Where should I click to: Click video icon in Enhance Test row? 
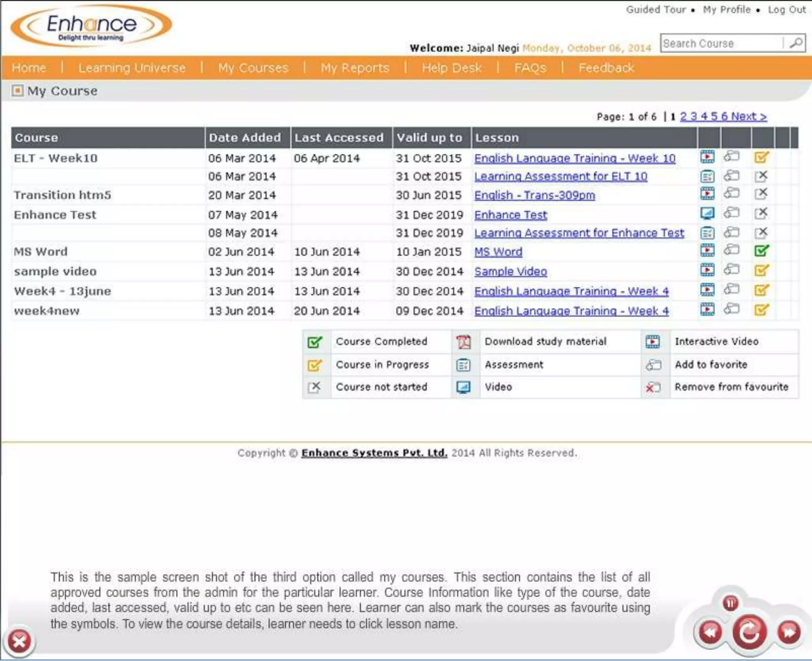pyautogui.click(x=707, y=214)
